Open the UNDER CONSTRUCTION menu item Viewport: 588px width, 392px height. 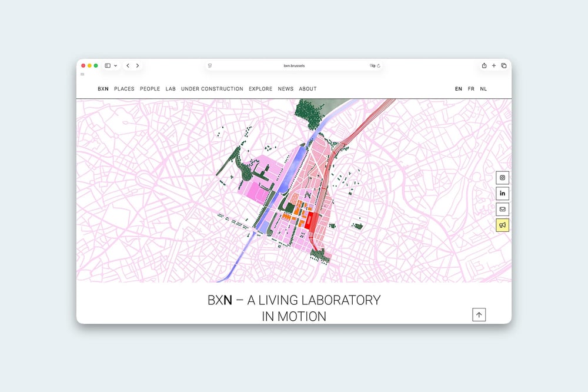212,89
